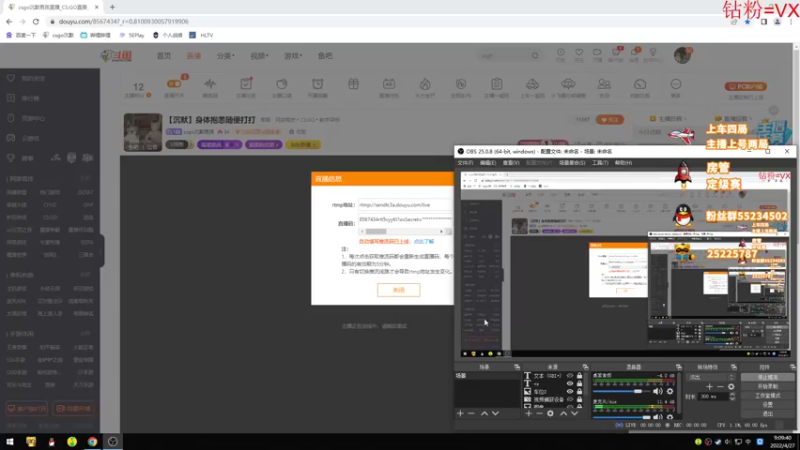Mute desktop audio speaker in mixer
This screenshot has height=450, width=800.
click(x=658, y=391)
